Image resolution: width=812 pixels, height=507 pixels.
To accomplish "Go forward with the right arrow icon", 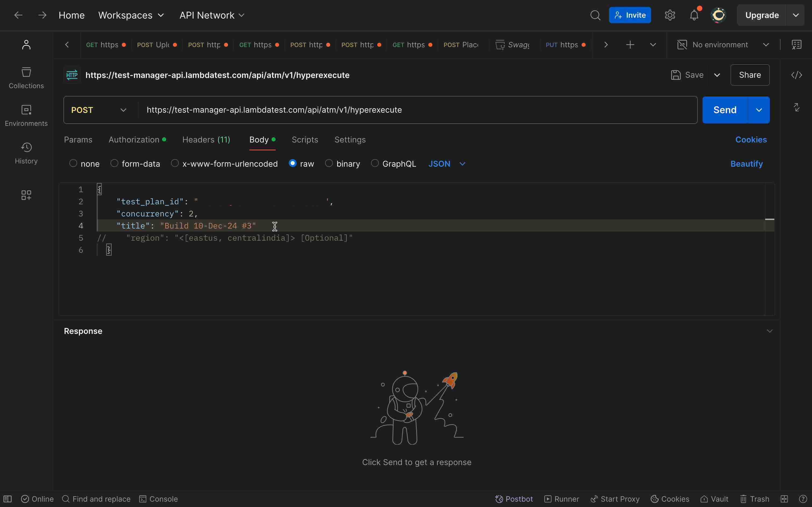I will click(42, 15).
